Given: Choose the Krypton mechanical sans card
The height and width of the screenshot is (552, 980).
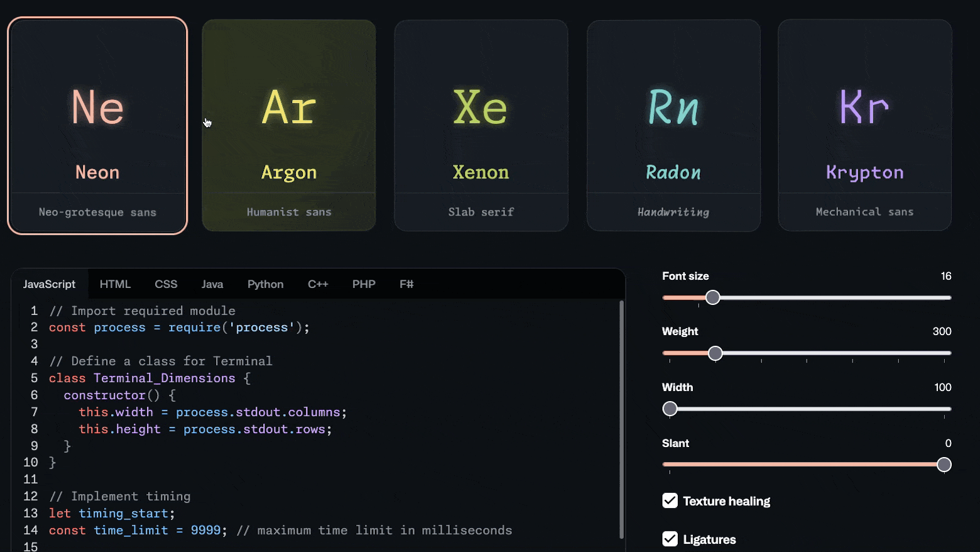Looking at the screenshot, I should pyautogui.click(x=865, y=126).
